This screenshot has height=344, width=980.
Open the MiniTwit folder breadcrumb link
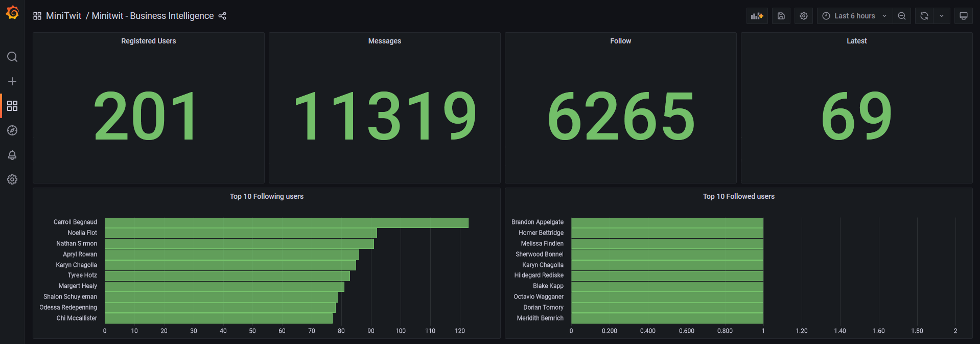(63, 16)
